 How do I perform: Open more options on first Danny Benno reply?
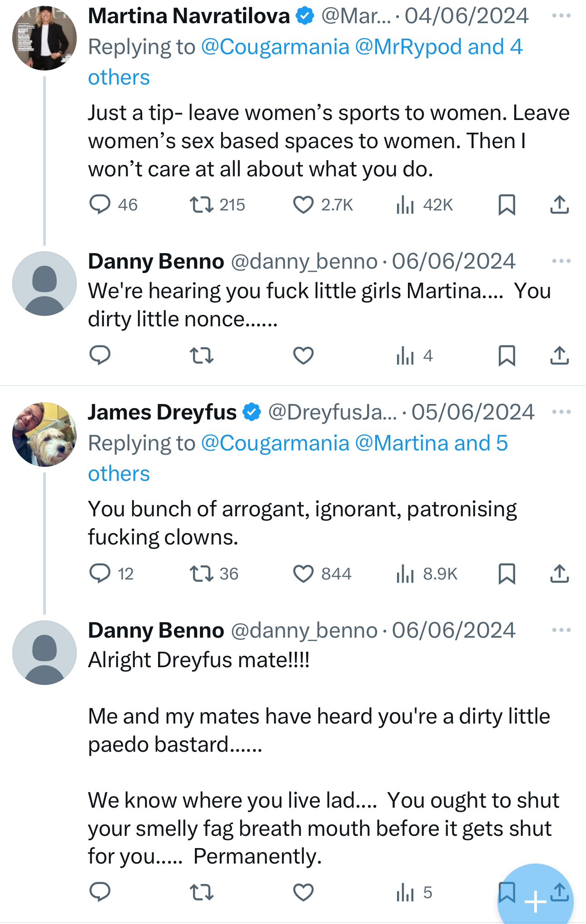[x=561, y=261]
